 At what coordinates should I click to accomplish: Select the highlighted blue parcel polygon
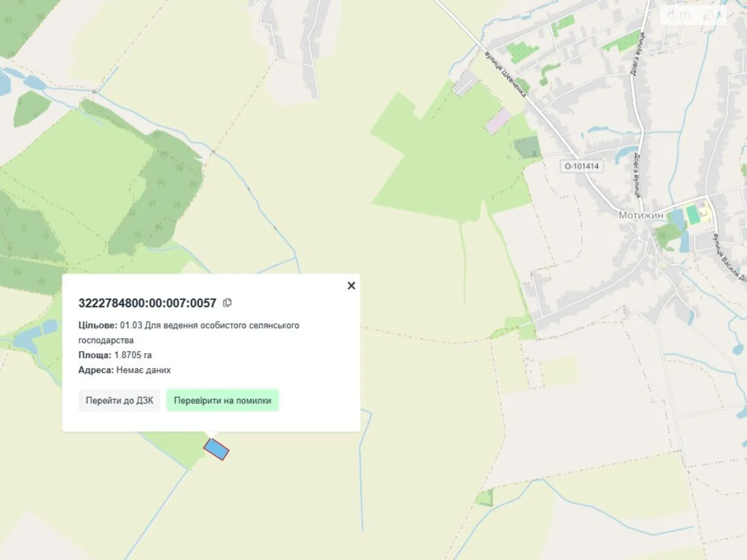coord(216,449)
